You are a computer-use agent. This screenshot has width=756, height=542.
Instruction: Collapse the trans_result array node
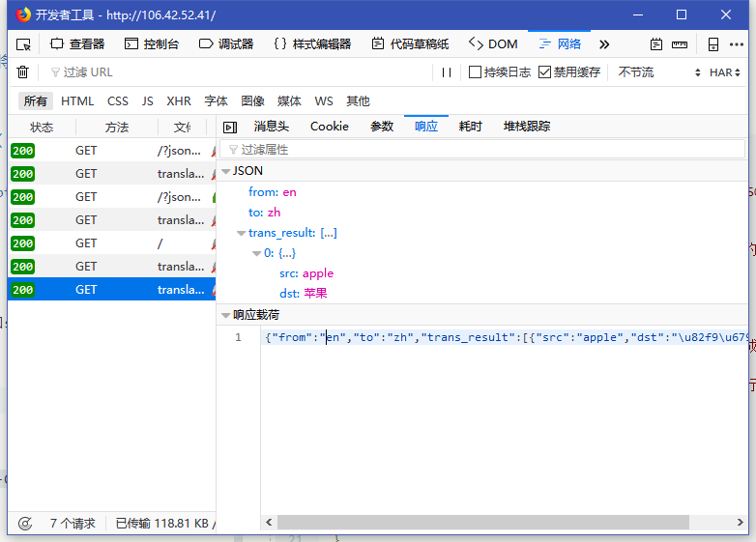[241, 233]
